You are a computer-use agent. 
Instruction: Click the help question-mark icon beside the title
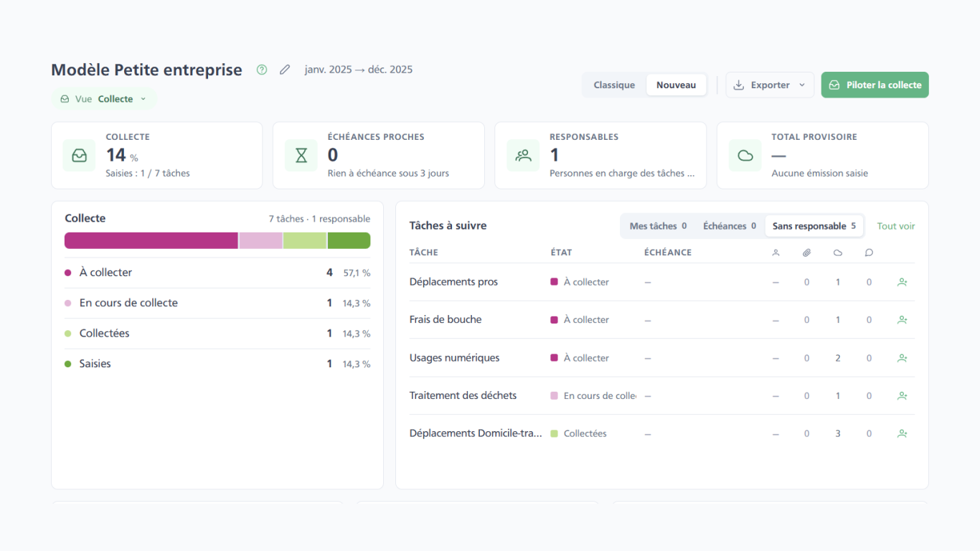pyautogui.click(x=262, y=70)
